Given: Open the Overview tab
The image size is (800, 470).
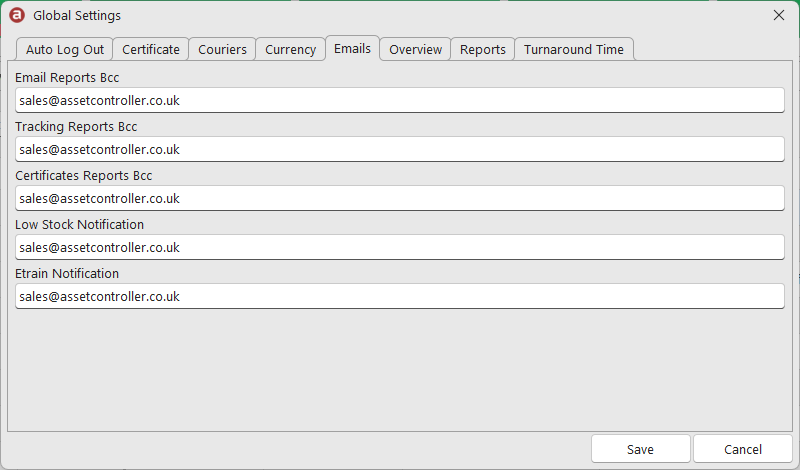Looking at the screenshot, I should 415,50.
